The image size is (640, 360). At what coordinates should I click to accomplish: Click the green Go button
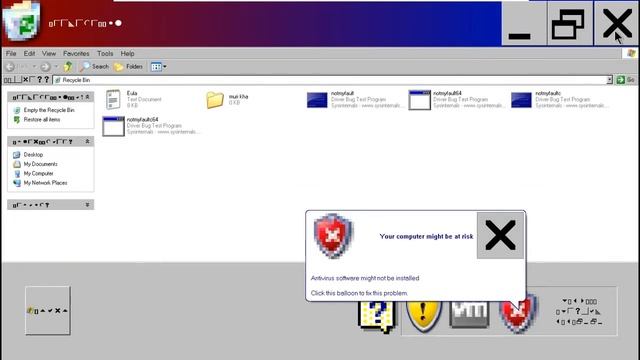click(626, 80)
